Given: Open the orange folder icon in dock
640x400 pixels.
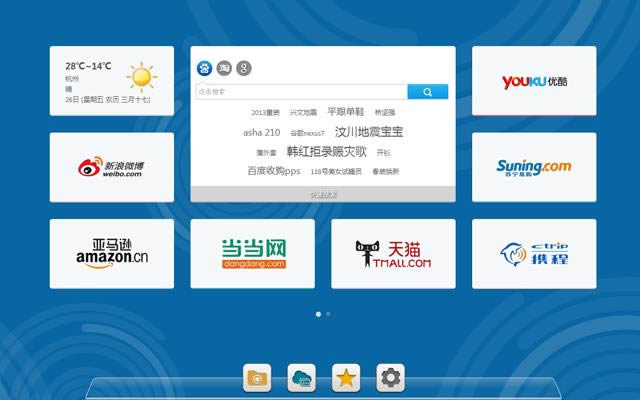Looking at the screenshot, I should (257, 378).
